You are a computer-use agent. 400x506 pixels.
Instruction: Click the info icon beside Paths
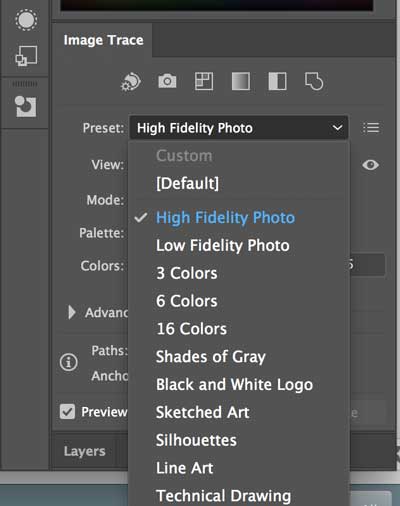pyautogui.click(x=69, y=362)
